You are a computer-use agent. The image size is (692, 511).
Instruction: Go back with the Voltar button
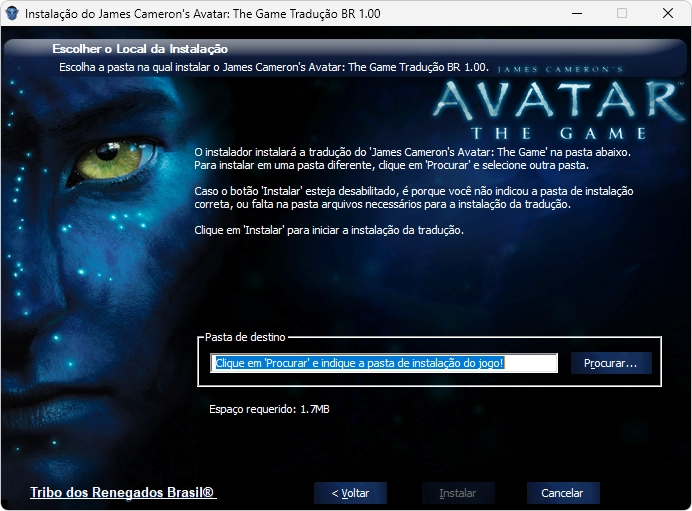[350, 493]
